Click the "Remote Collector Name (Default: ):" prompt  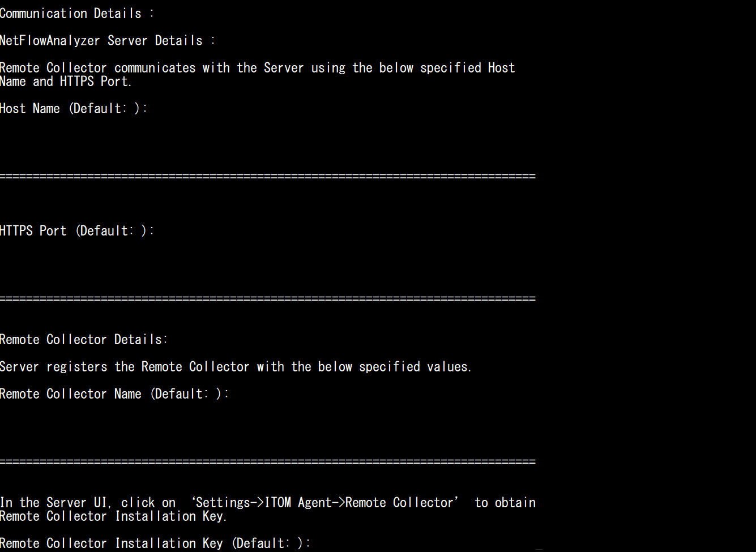(x=114, y=394)
